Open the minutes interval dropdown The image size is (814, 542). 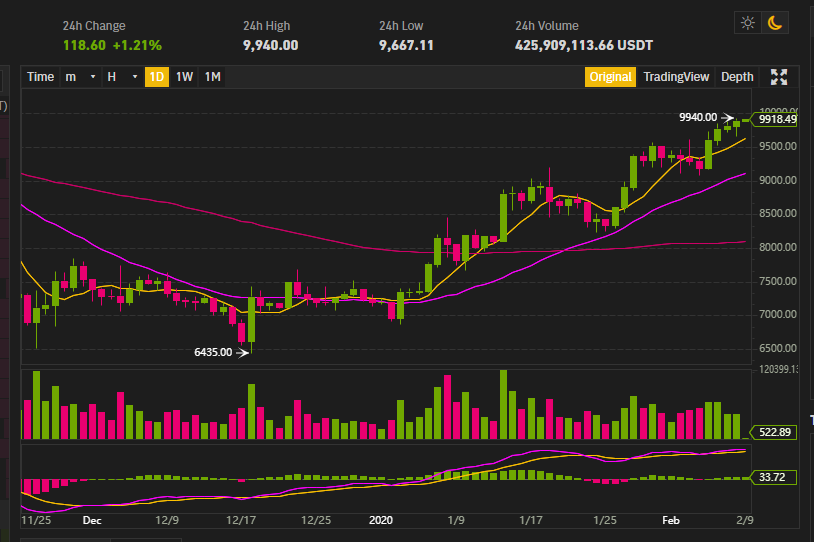[x=80, y=77]
